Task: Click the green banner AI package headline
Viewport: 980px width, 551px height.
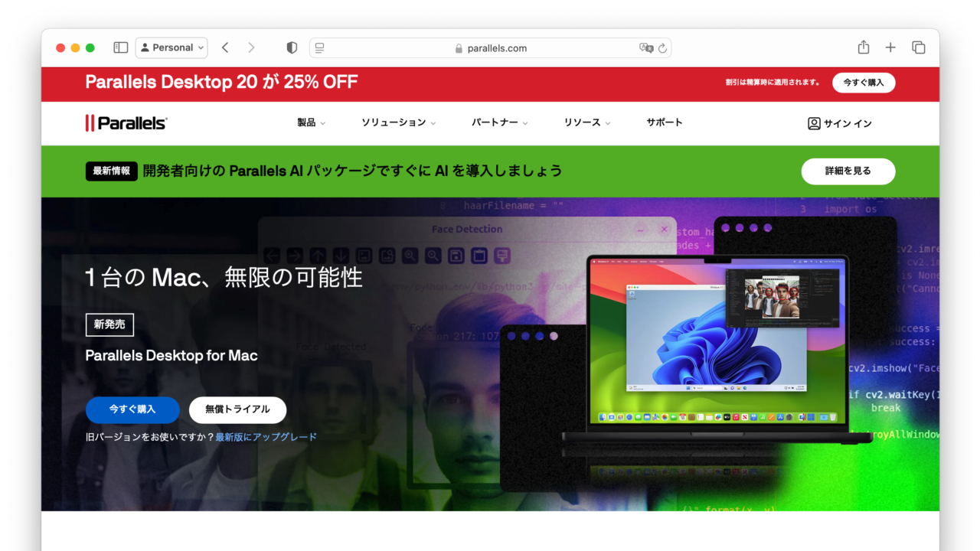Action: [352, 171]
